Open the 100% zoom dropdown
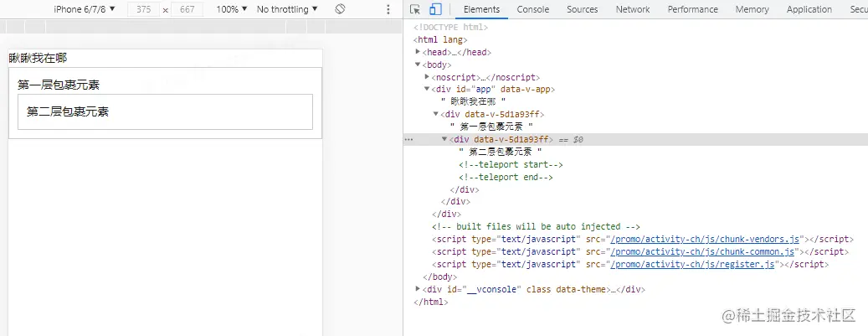The image size is (868, 336). (232, 9)
